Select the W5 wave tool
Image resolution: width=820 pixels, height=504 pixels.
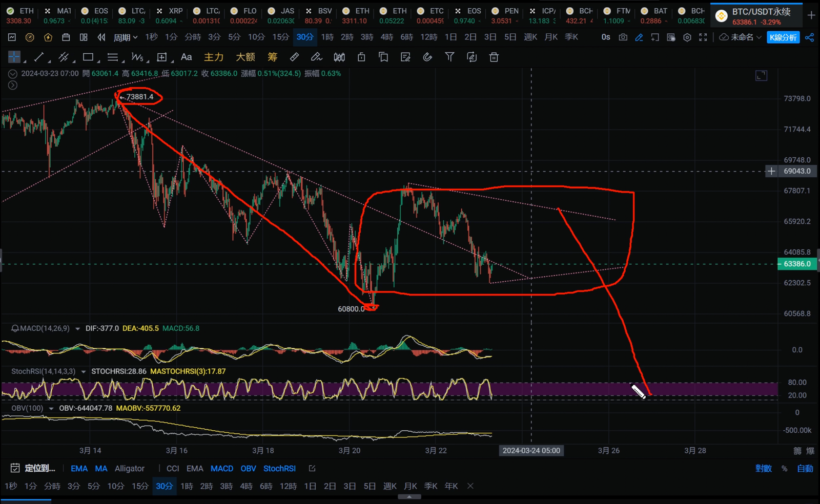(137, 57)
